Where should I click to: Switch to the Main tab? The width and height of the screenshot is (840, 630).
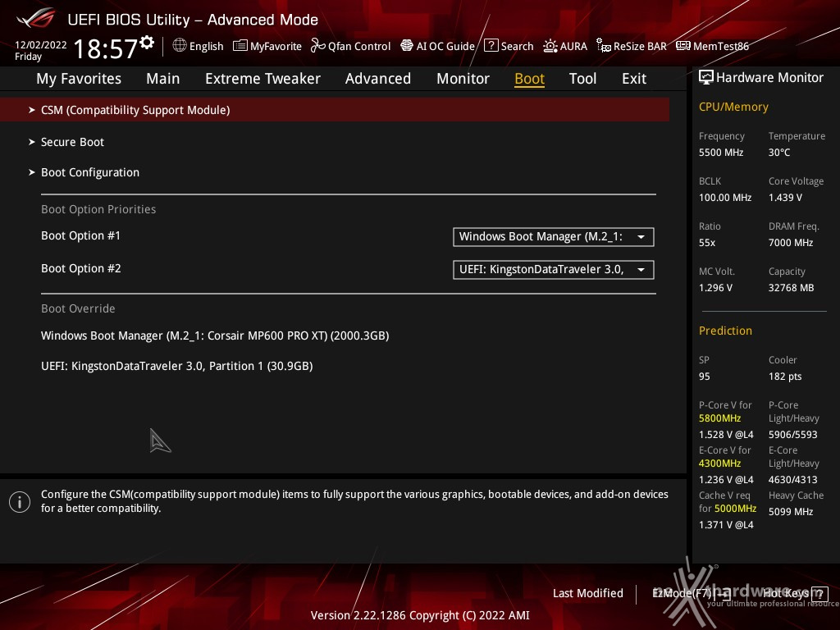[x=163, y=79]
